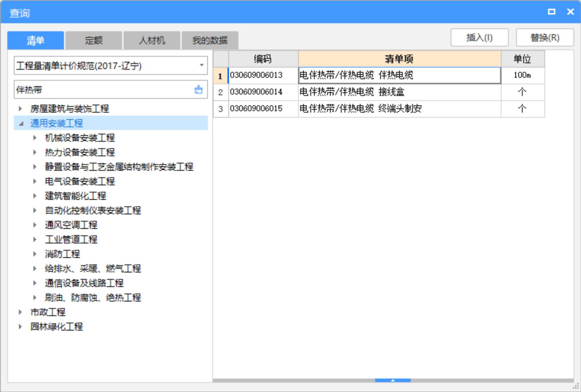This screenshot has height=392, width=581.
Task: Expand the 电气设备安装工程 arrow
Action: 35,181
